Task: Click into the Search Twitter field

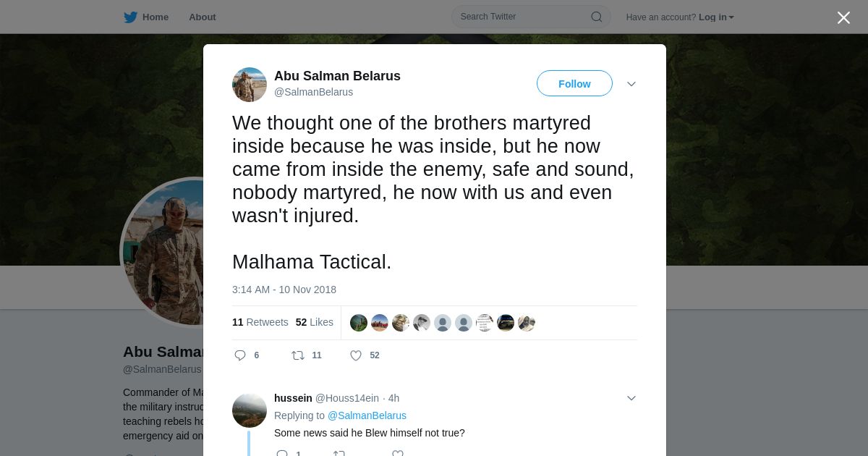Action: (521, 17)
